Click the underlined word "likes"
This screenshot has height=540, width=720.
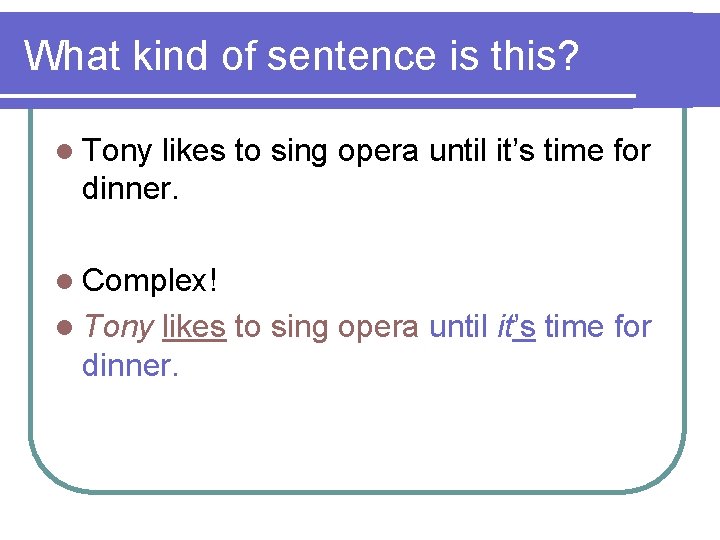pyautogui.click(x=193, y=326)
